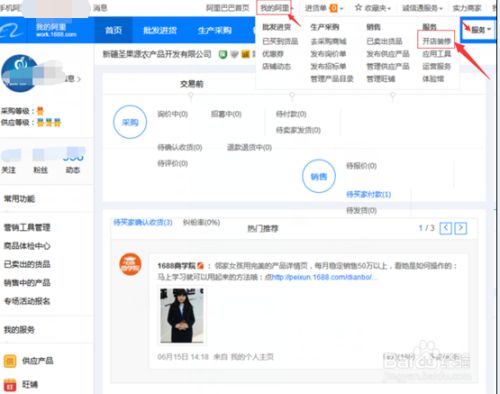The width and height of the screenshot is (500, 394).
Task: Click the gold badge icon beside company name
Action: coord(245,54)
